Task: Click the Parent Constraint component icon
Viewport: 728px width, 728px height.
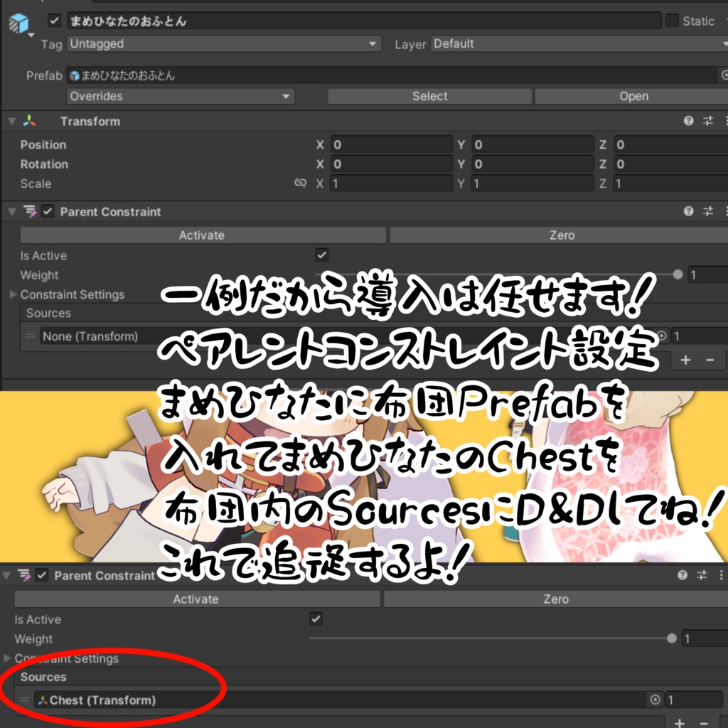Action: tap(28, 211)
